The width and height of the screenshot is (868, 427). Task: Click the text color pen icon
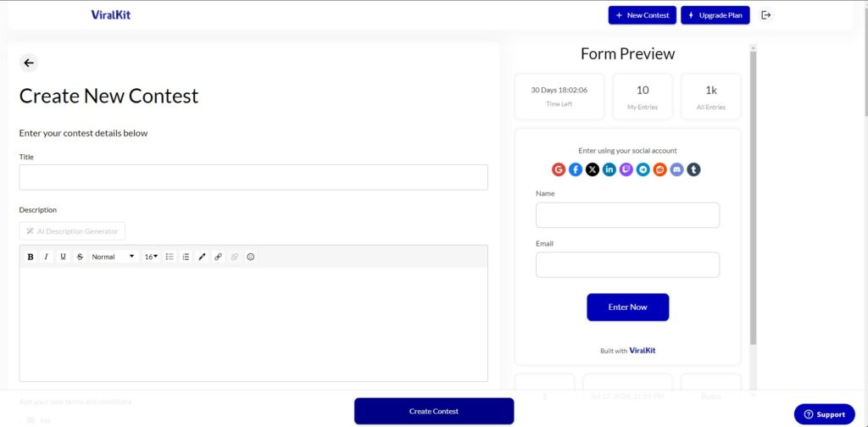click(x=202, y=257)
